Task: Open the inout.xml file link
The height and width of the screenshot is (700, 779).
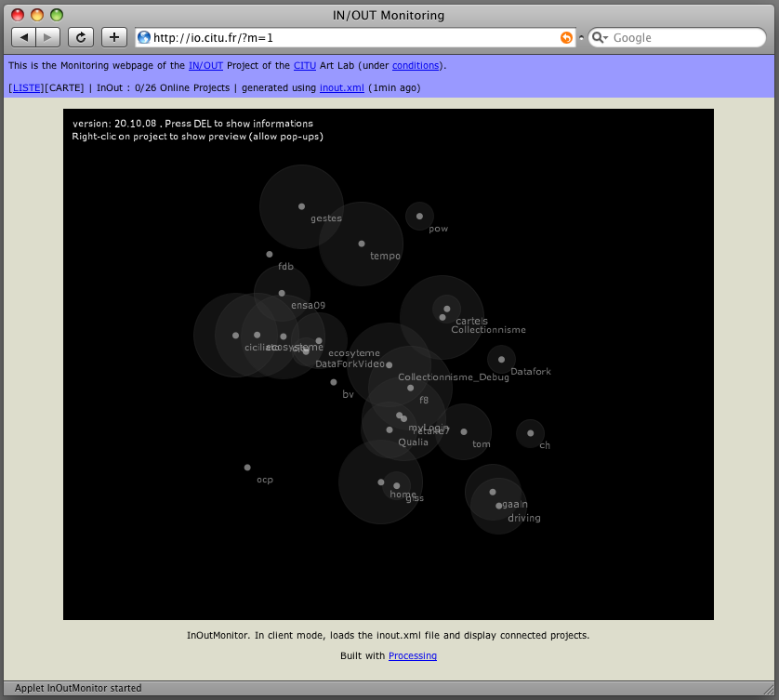Action: tap(341, 87)
